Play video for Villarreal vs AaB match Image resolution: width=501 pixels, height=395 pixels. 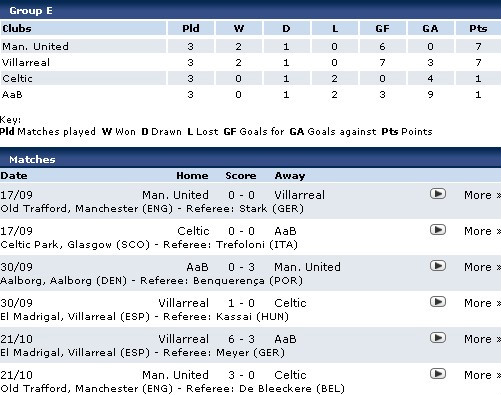pos(438,338)
